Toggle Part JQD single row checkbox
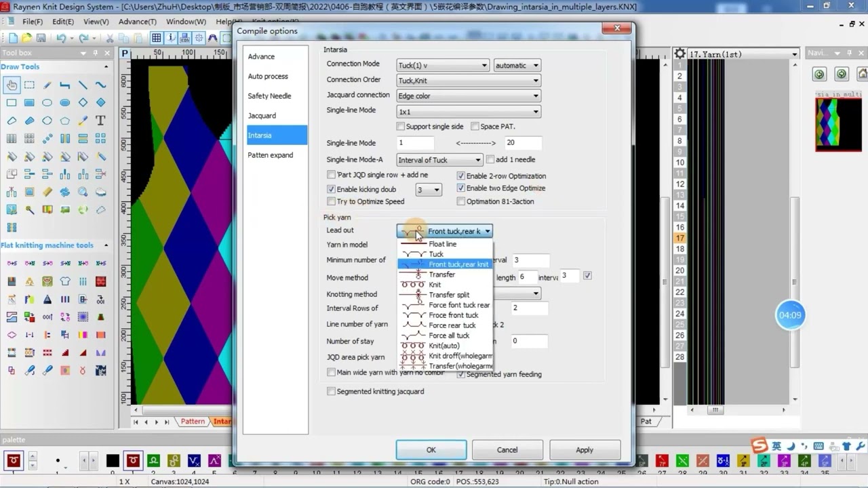 (331, 175)
